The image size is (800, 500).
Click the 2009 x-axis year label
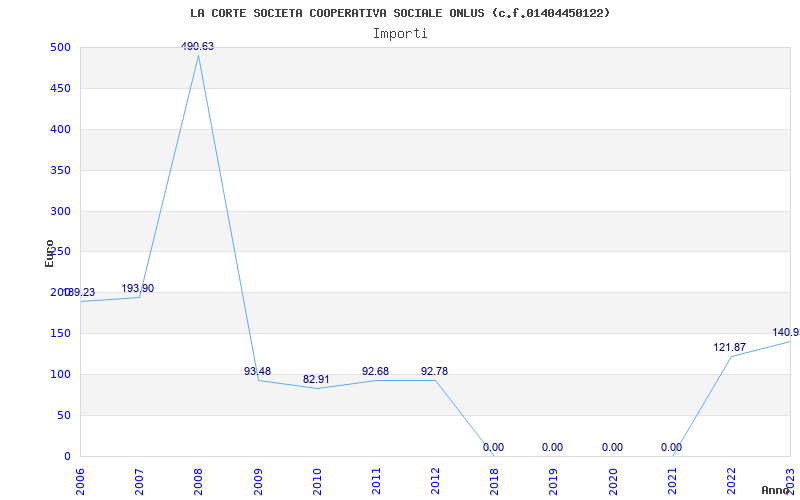click(258, 481)
